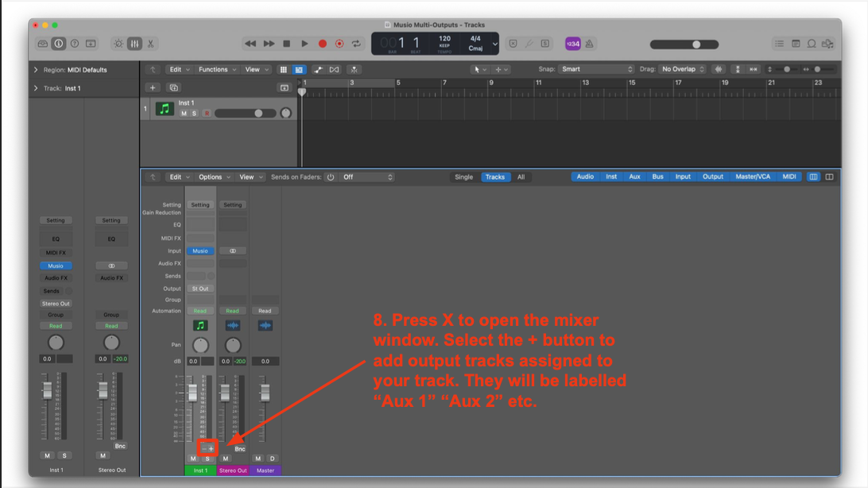Click the Mixer button in control bar

point(134,44)
